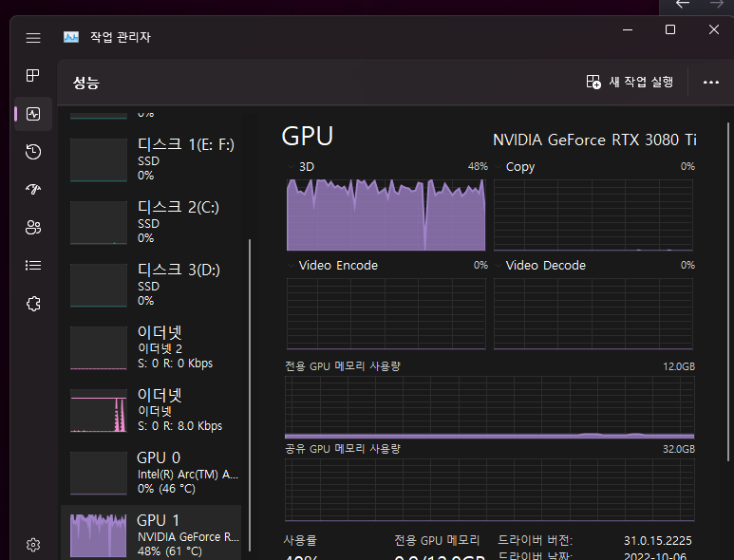Go to the Processes page icon

33,76
